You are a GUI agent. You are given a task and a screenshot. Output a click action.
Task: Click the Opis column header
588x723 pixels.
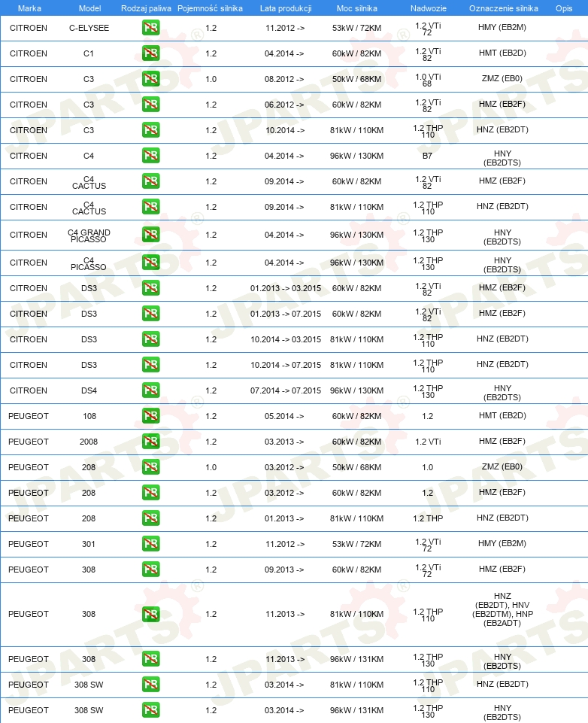coord(564,8)
